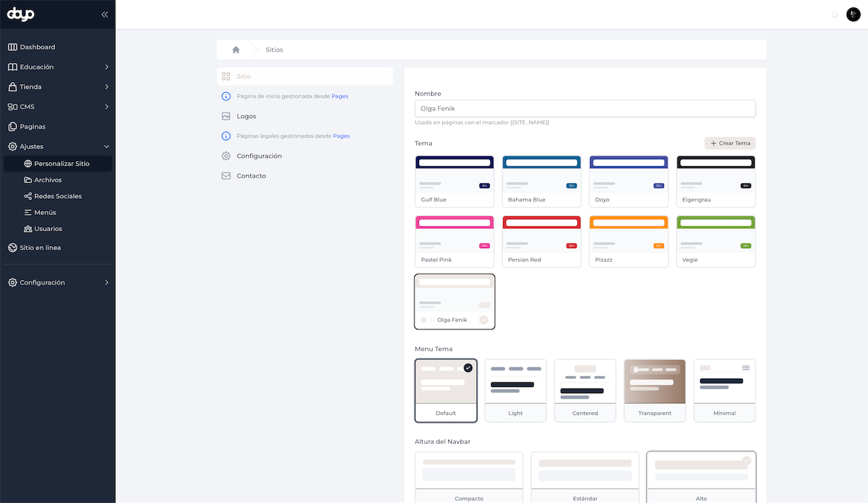Click the Crear Tema button
The image size is (868, 503).
730,144
